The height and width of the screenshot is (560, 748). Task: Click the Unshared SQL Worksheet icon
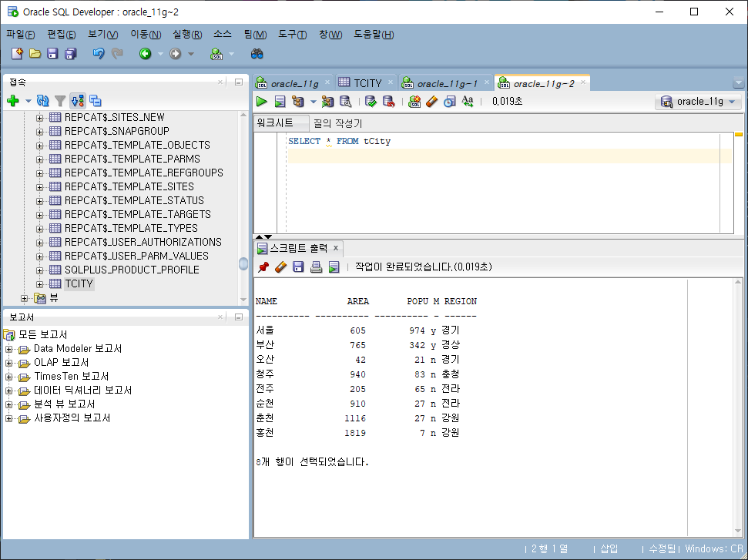point(414,101)
